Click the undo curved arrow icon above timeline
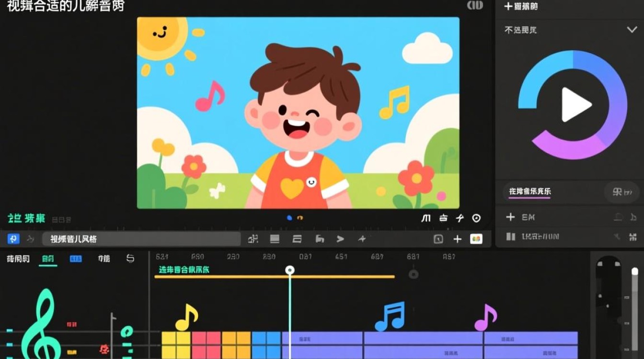The image size is (644, 359). [x=130, y=258]
